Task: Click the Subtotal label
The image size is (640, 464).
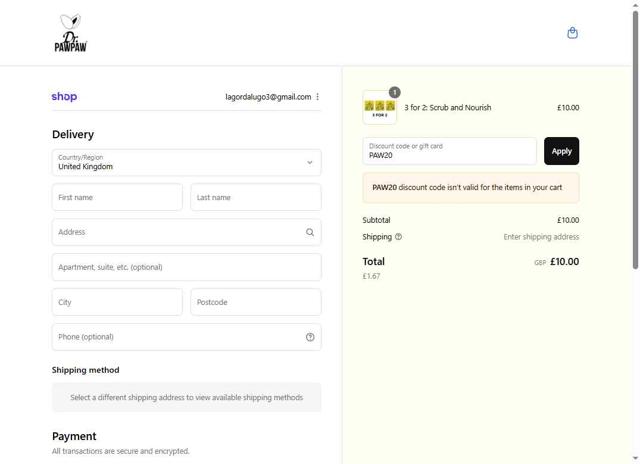Action: [376, 220]
